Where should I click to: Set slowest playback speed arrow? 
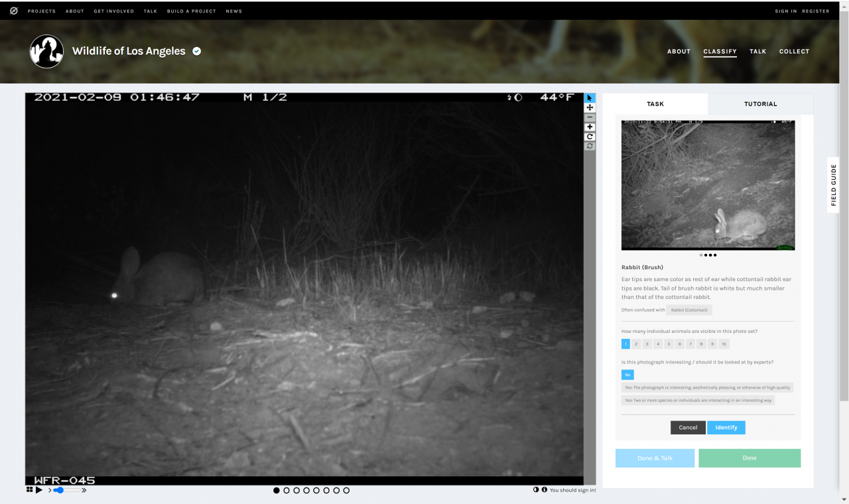point(50,490)
